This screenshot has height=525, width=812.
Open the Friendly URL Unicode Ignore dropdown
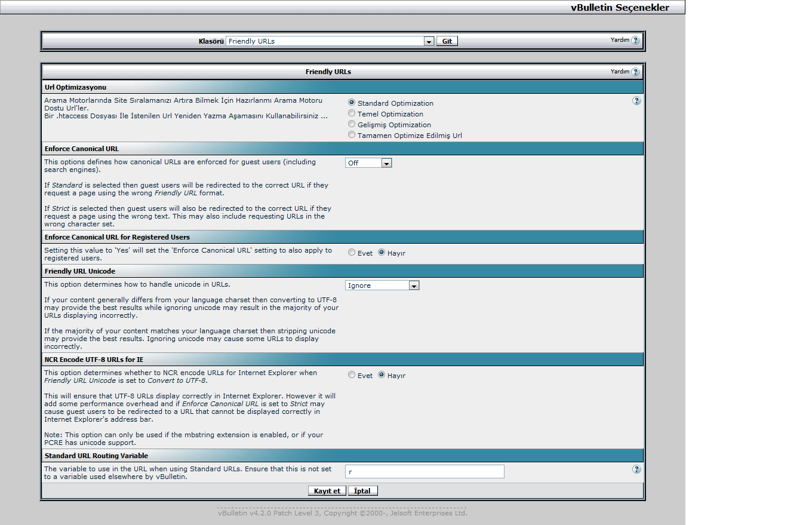tap(382, 285)
